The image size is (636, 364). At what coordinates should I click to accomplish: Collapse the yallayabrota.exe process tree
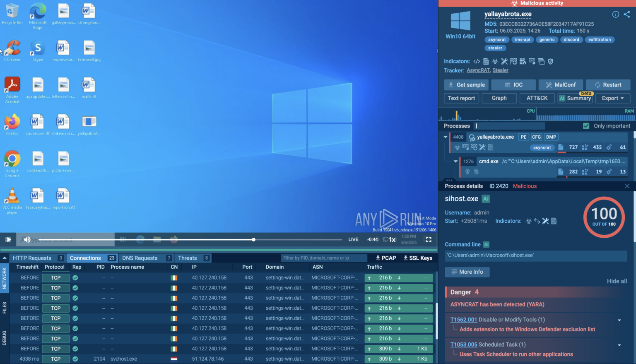pyautogui.click(x=446, y=137)
